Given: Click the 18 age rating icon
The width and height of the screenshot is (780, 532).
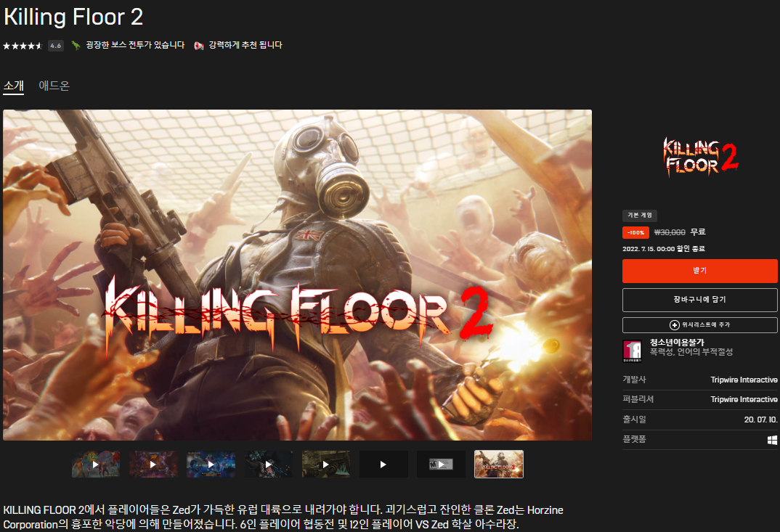Looking at the screenshot, I should tap(633, 351).
